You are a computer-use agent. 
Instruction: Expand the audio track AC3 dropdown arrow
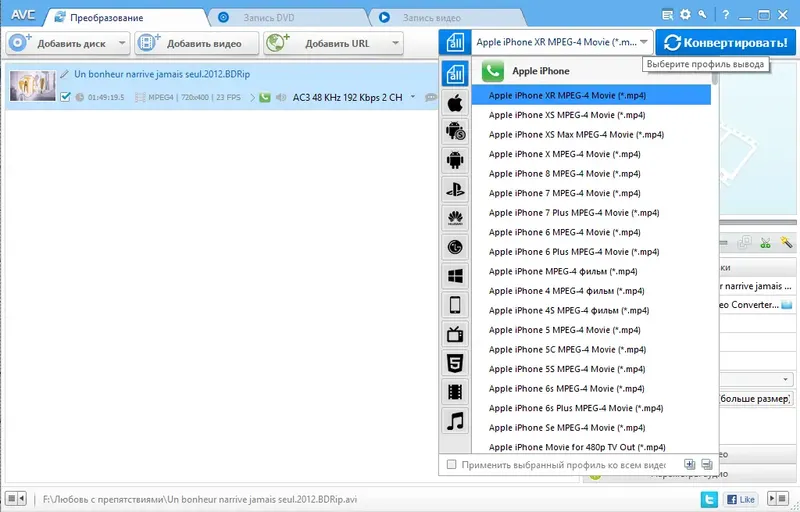[413, 97]
